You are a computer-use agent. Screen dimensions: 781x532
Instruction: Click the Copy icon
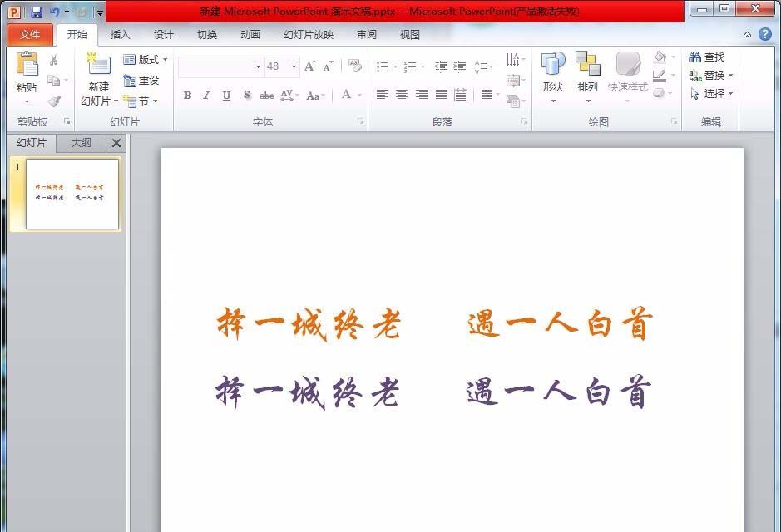coord(53,80)
